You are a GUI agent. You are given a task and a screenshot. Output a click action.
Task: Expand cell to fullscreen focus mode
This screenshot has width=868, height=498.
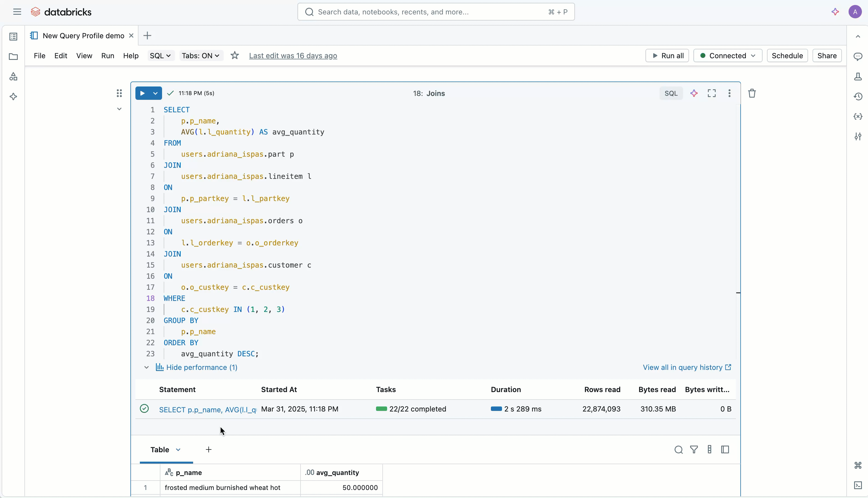[711, 93]
